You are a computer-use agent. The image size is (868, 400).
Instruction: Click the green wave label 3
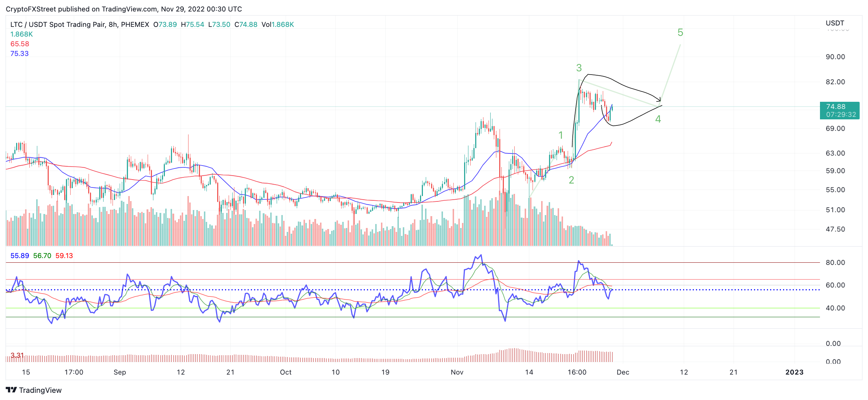[579, 68]
